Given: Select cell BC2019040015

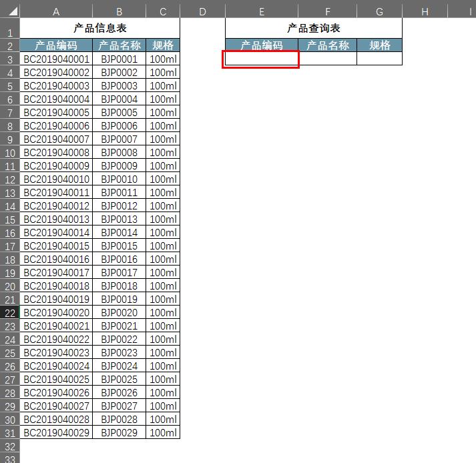Looking at the screenshot, I should (x=56, y=246).
